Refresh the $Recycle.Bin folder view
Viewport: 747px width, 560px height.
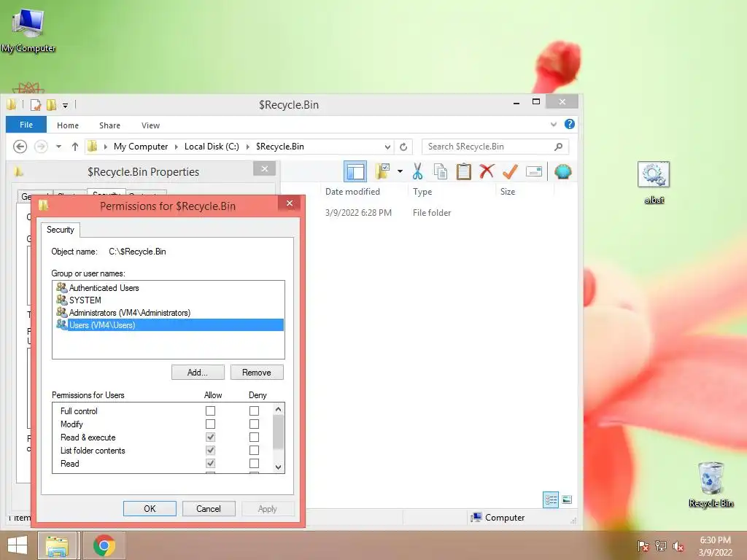(x=403, y=147)
